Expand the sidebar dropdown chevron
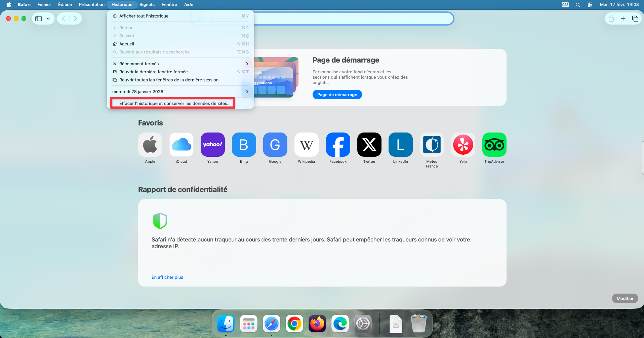Viewport: 644px width, 338px height. 48,18
